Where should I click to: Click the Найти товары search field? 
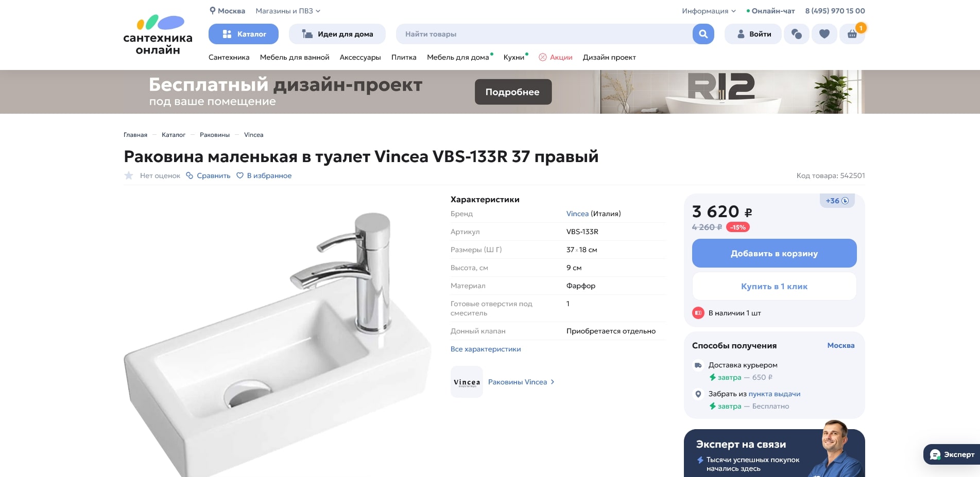(x=544, y=34)
